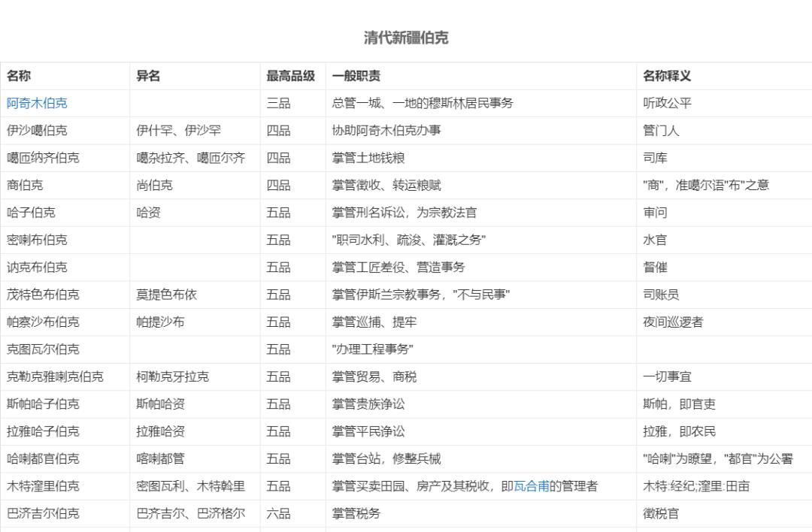Select the table title 清代新疆伯克
Screen dimensions: 812x532
pos(404,38)
